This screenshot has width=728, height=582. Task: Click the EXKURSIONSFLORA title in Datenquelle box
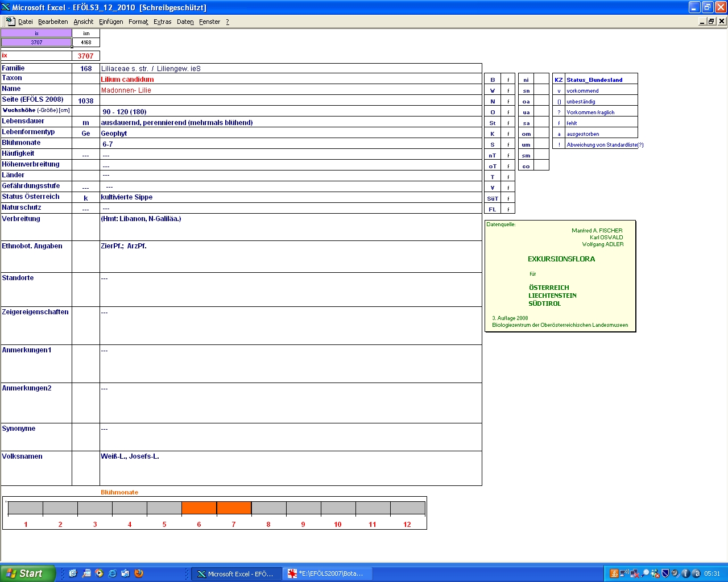(561, 259)
